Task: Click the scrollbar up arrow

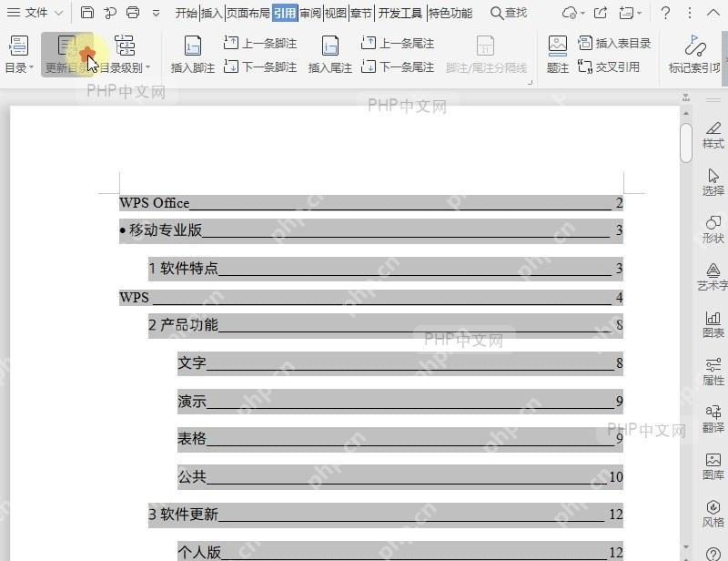Action: pyautogui.click(x=686, y=114)
